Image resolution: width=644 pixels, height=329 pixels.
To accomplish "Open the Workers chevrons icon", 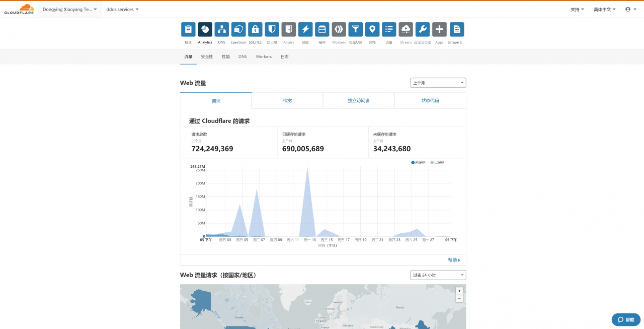I will (x=339, y=29).
